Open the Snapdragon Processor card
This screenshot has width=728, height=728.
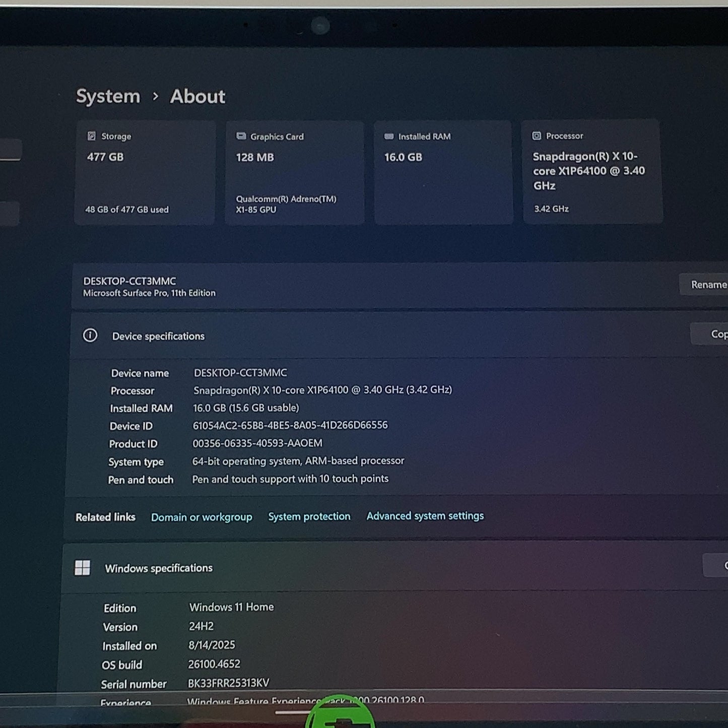[592, 171]
